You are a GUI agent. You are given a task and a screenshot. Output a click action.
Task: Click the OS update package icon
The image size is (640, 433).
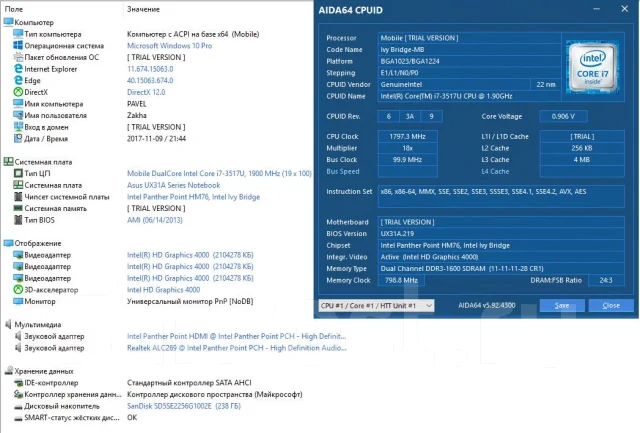pyautogui.click(x=18, y=57)
